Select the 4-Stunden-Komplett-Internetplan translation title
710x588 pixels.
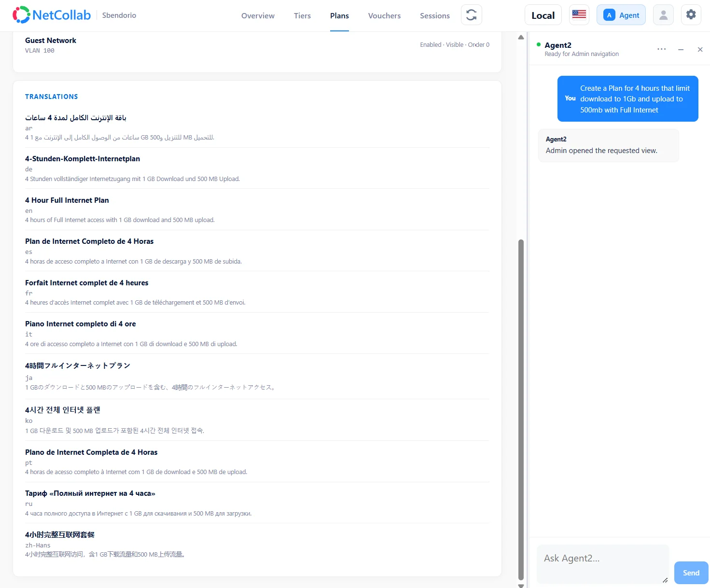coord(83,159)
